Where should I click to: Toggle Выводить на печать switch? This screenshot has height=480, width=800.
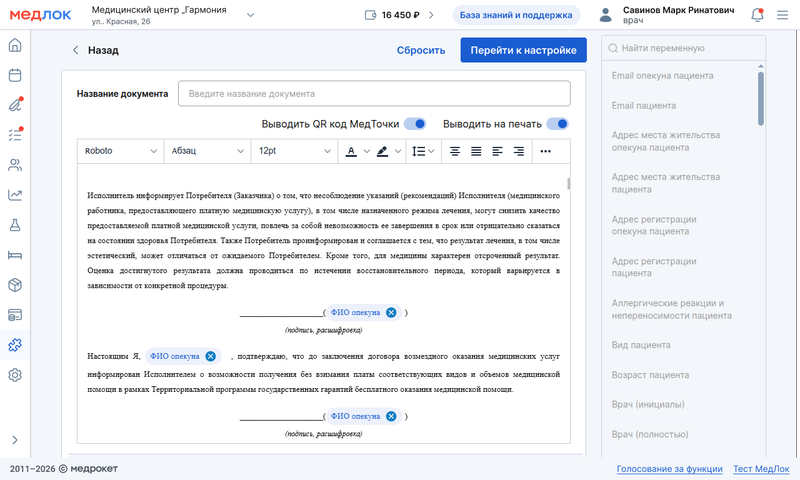click(x=557, y=124)
